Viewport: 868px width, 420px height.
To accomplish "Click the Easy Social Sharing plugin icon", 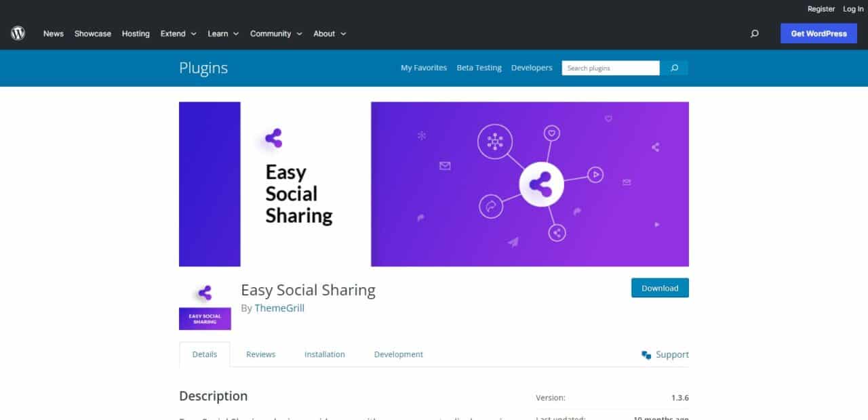I will point(205,304).
